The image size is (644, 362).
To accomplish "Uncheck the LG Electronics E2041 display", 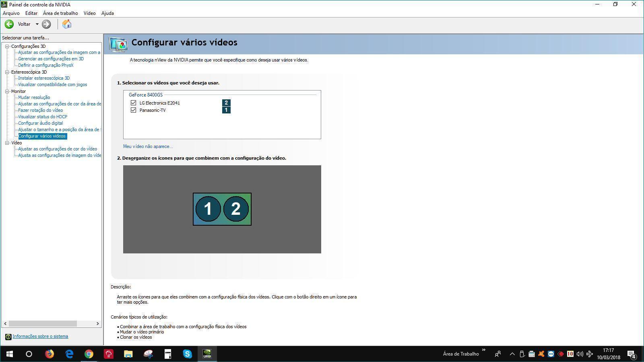I will pyautogui.click(x=133, y=103).
